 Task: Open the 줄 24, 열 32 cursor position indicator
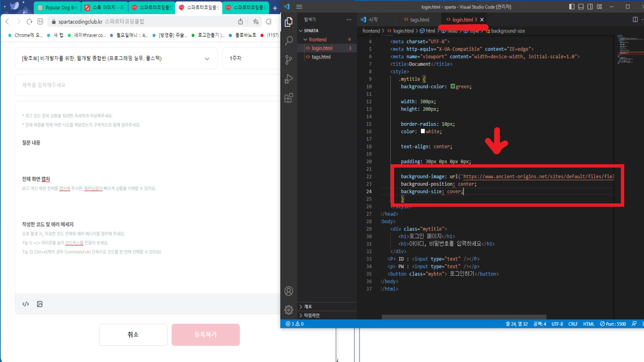tap(517, 324)
